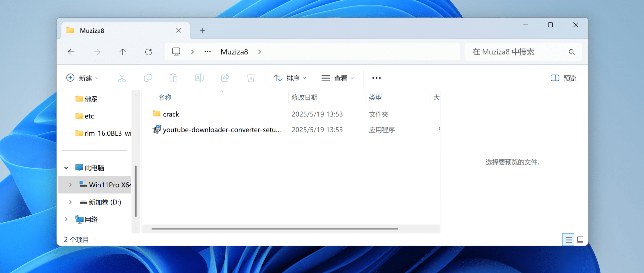
Task: Toggle the 预览 preview pane
Action: [x=563, y=78]
